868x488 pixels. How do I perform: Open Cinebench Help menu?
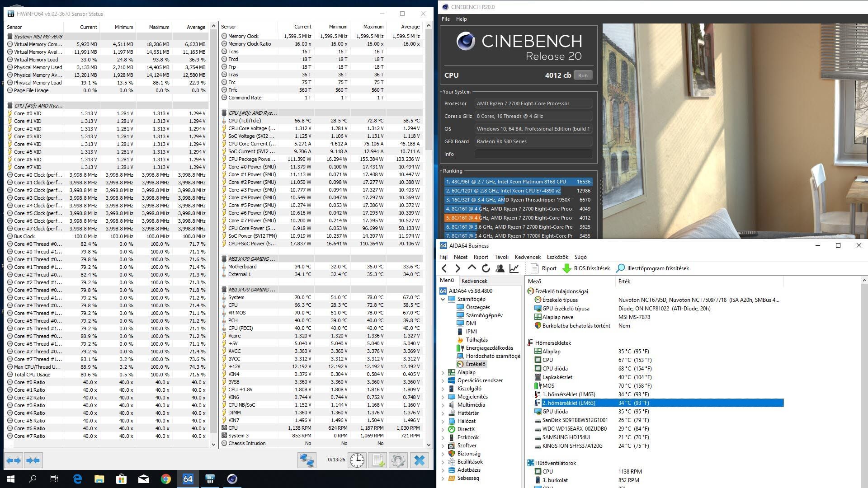pyautogui.click(x=462, y=19)
